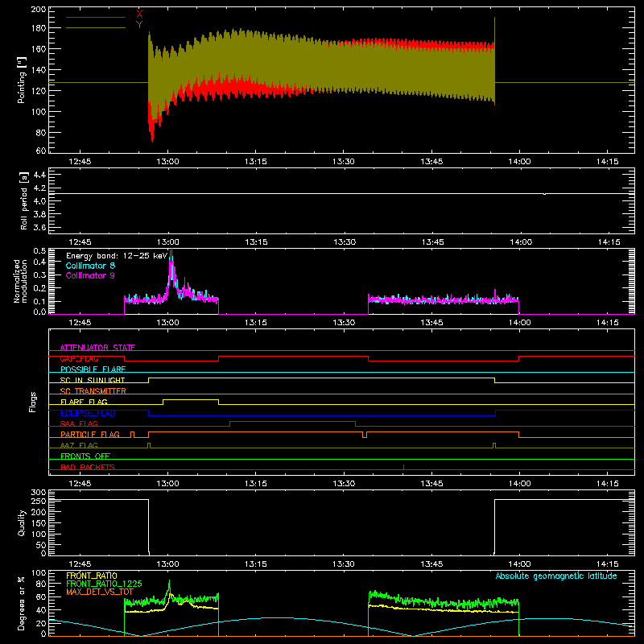
Task: Click the "Roll period [s]" axis label
Action: coord(24,200)
